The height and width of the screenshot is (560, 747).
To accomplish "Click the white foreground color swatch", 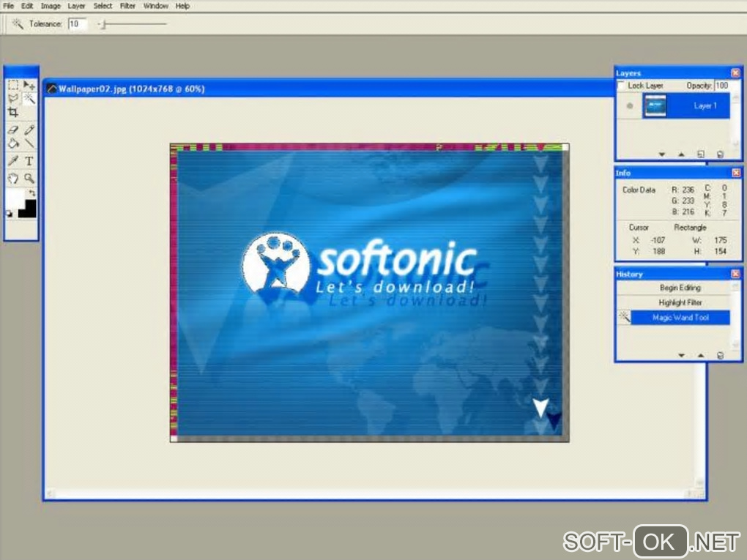I will point(15,198).
